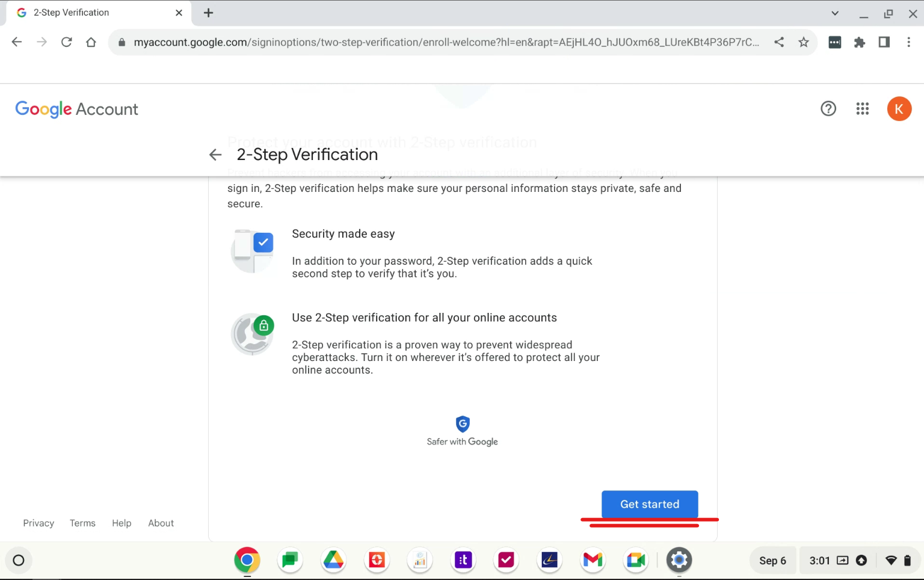Launch Chrome from the shelf
924x580 pixels.
[247, 561]
